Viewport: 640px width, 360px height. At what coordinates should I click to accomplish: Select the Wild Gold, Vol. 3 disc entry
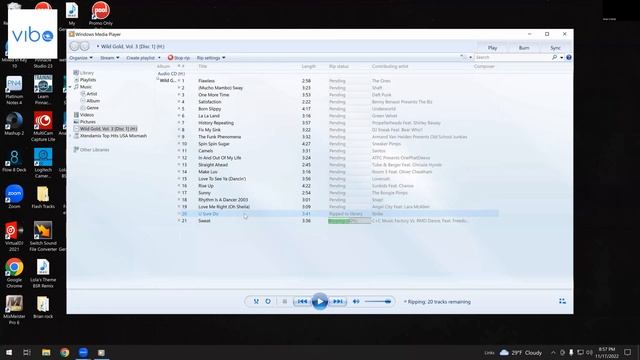(108, 129)
